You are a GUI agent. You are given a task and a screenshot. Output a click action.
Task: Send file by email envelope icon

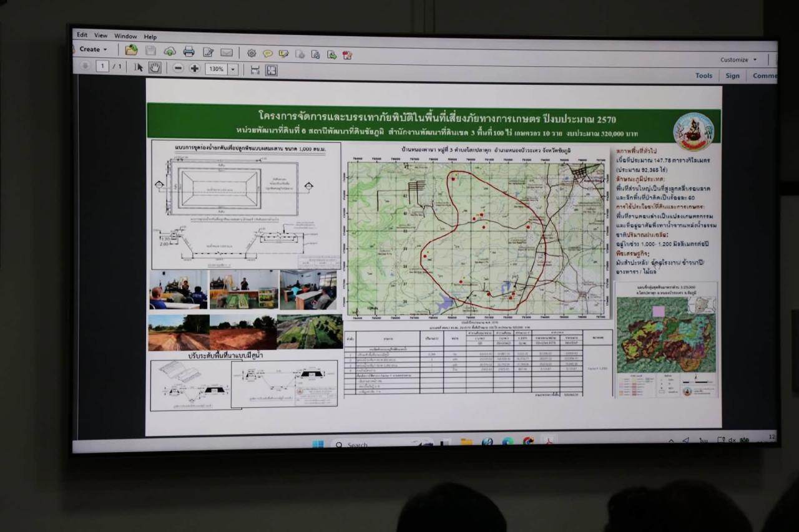pos(227,52)
